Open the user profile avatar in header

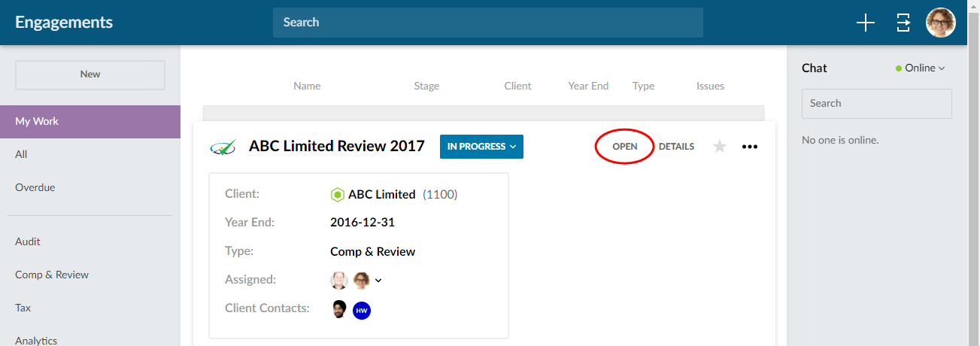pyautogui.click(x=940, y=23)
